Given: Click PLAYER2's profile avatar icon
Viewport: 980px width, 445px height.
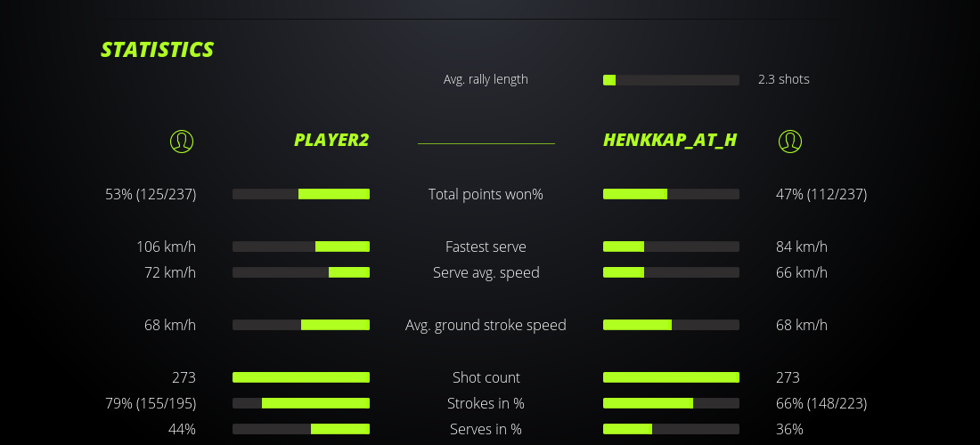Looking at the screenshot, I should [x=181, y=141].
